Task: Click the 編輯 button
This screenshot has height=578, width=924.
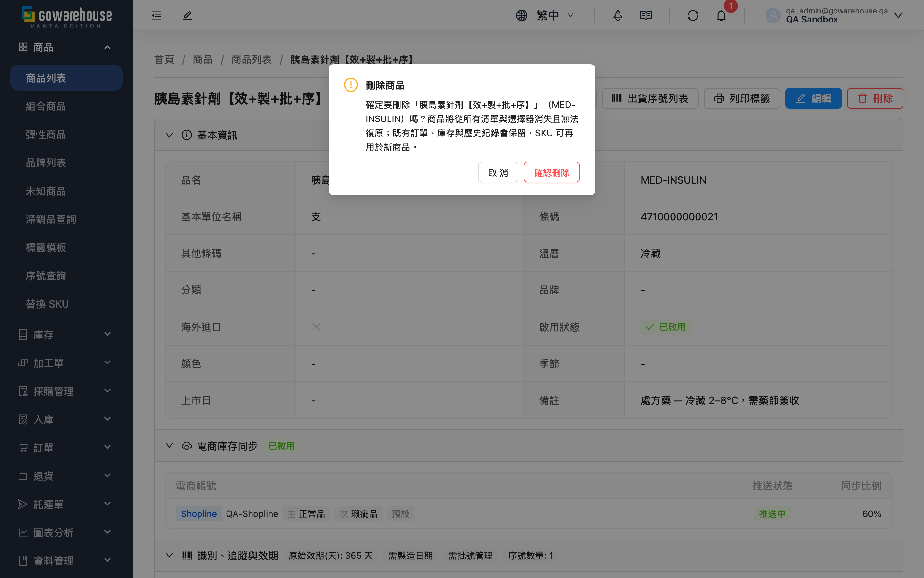Action: 813,98
